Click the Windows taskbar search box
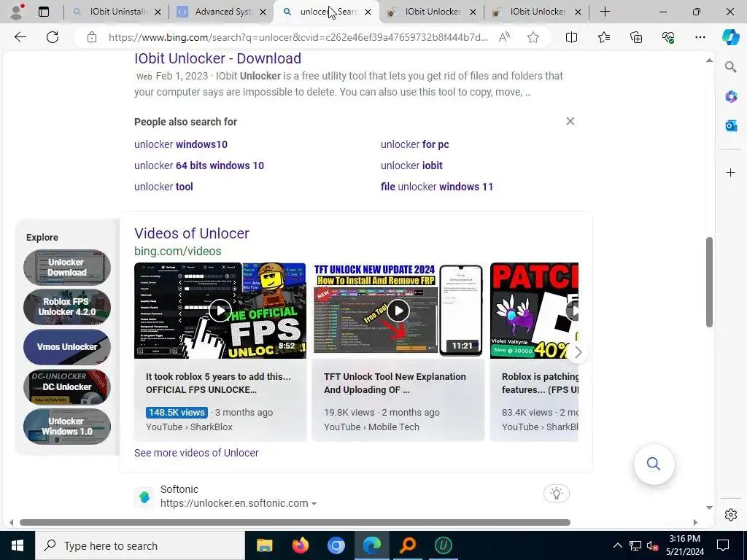747x560 pixels. click(x=140, y=545)
